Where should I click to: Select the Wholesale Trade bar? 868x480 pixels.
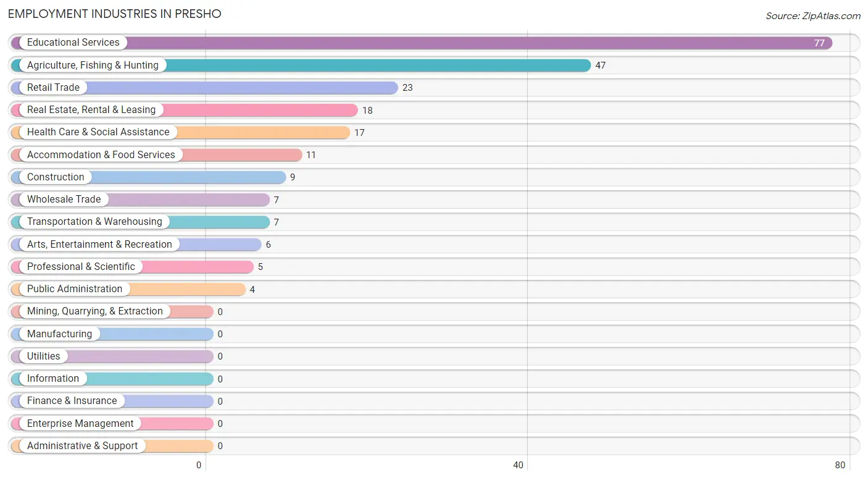pyautogui.click(x=140, y=200)
